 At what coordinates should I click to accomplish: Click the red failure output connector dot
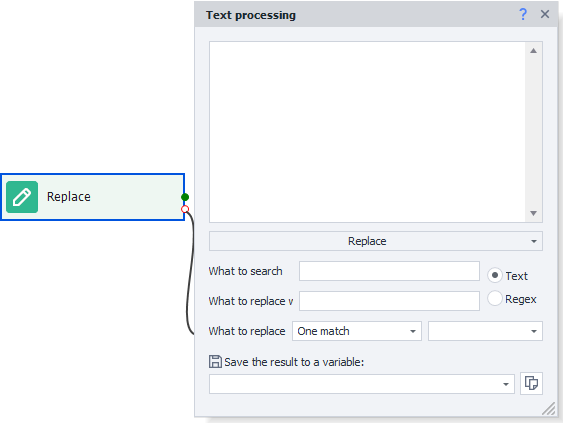point(185,209)
